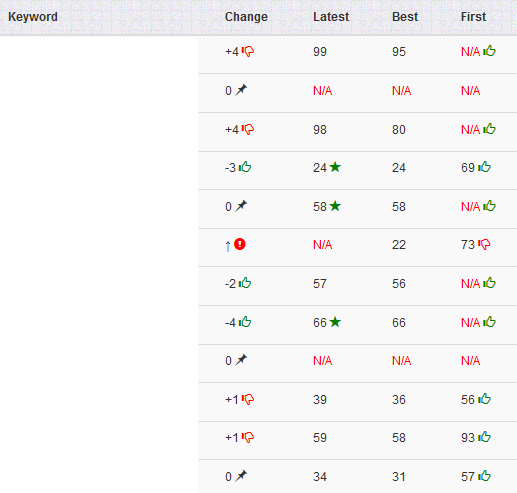
Task: Click the green star beside Latest 58
Action: point(335,206)
